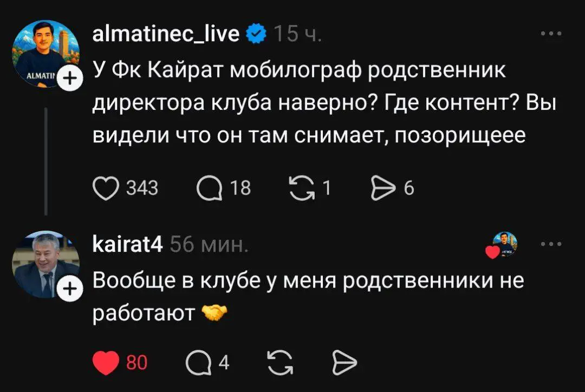This screenshot has width=585, height=392.
Task: Repost the kairat4 reply
Action: pyautogui.click(x=281, y=362)
